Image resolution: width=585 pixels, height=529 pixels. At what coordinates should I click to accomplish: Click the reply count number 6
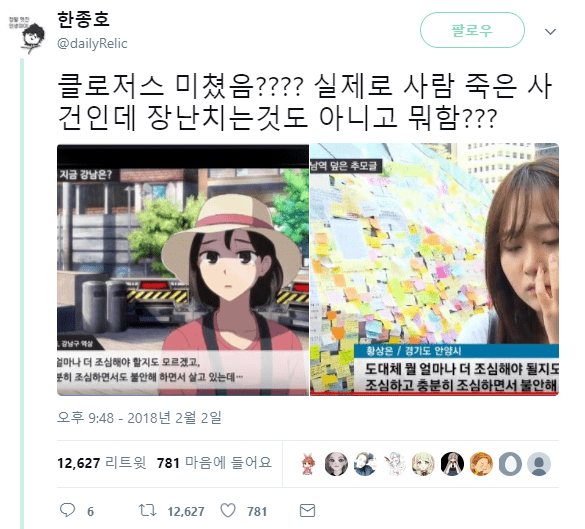(90, 511)
